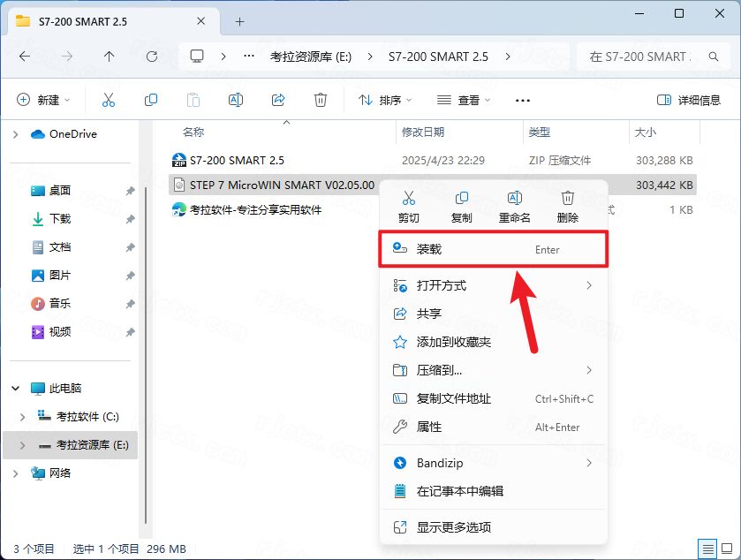Select the Rename icon in the toolbar
This screenshot has width=741, height=560.
(236, 99)
